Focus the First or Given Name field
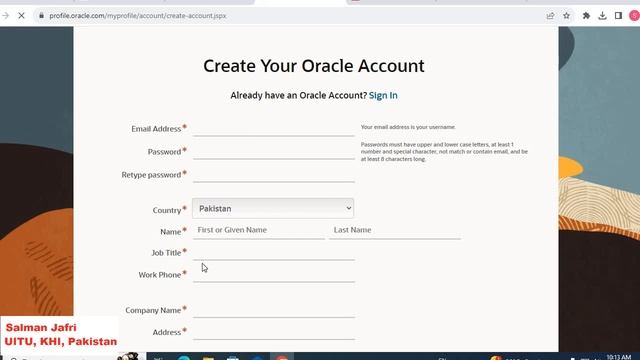Screen dimensions: 640x360 click(259, 230)
